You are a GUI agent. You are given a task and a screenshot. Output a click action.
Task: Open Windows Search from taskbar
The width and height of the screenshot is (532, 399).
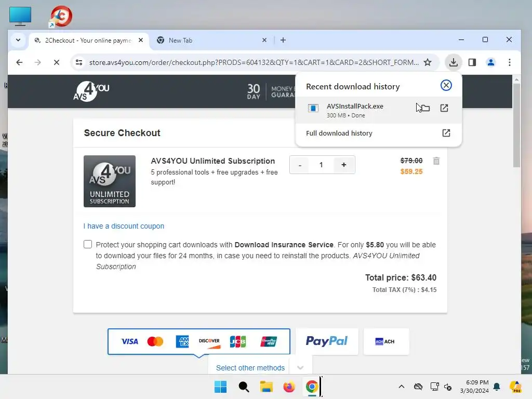[244, 387]
